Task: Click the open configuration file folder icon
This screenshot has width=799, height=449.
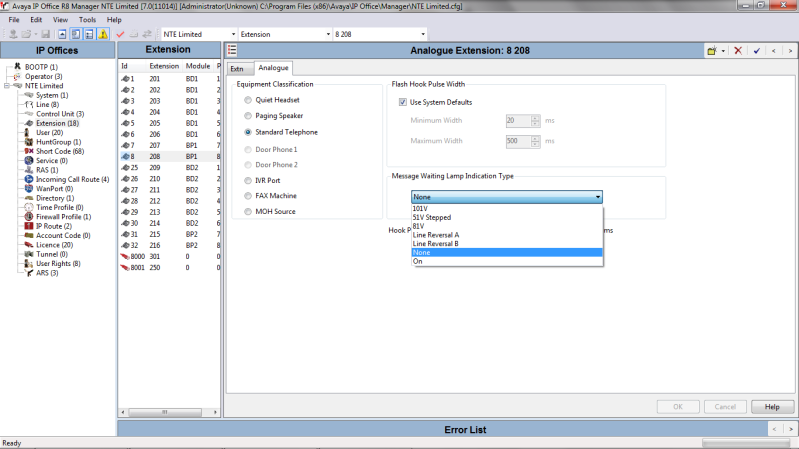Action: (x=26, y=34)
